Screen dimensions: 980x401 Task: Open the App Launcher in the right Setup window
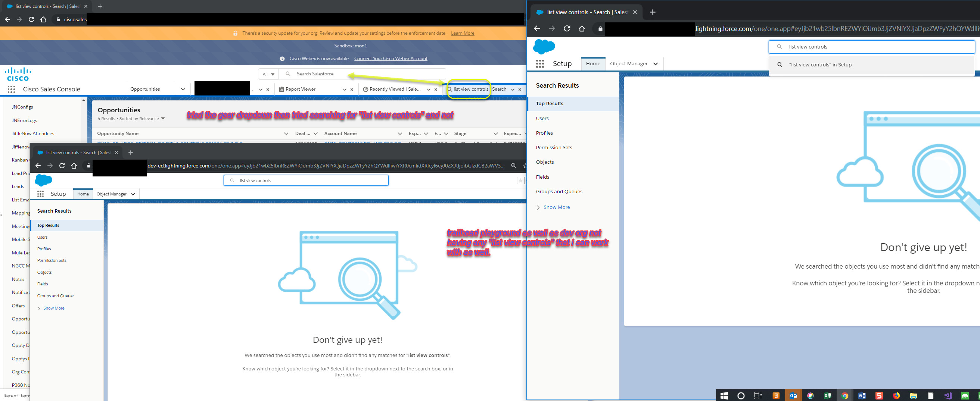(x=540, y=64)
